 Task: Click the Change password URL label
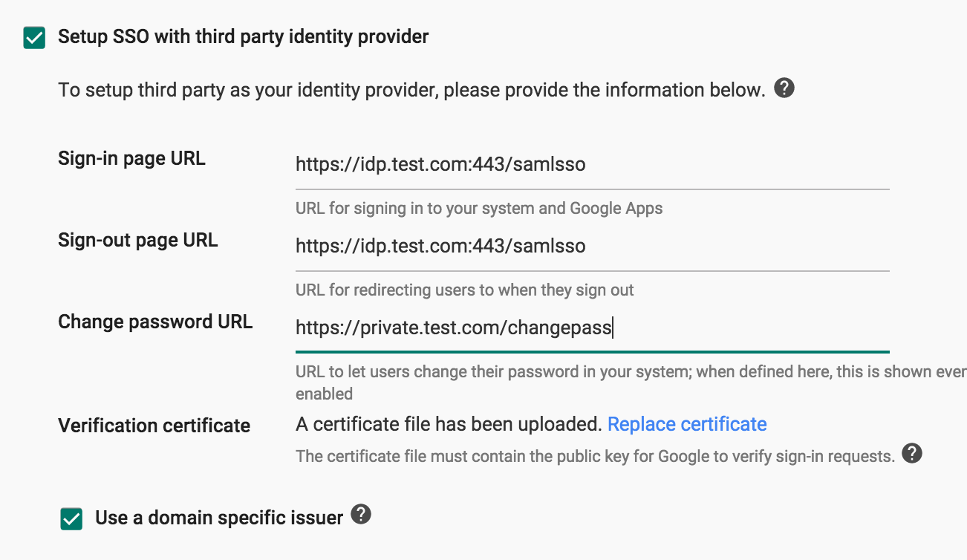155,321
